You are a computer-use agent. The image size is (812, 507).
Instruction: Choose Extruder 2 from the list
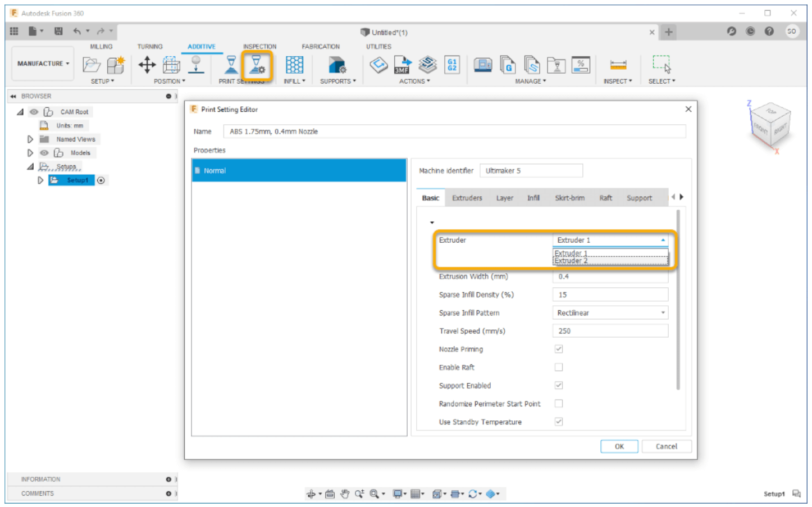click(610, 261)
